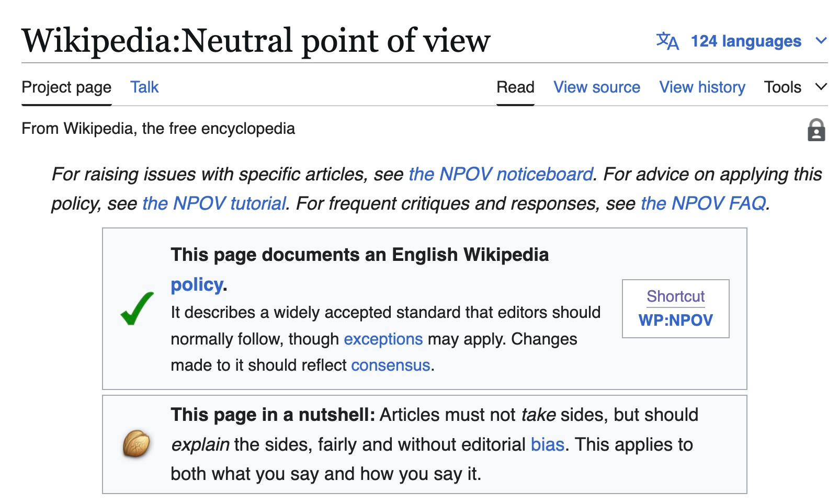Click the WP:NPOV shortcut text
This screenshot has height=504, width=839.
675,320
